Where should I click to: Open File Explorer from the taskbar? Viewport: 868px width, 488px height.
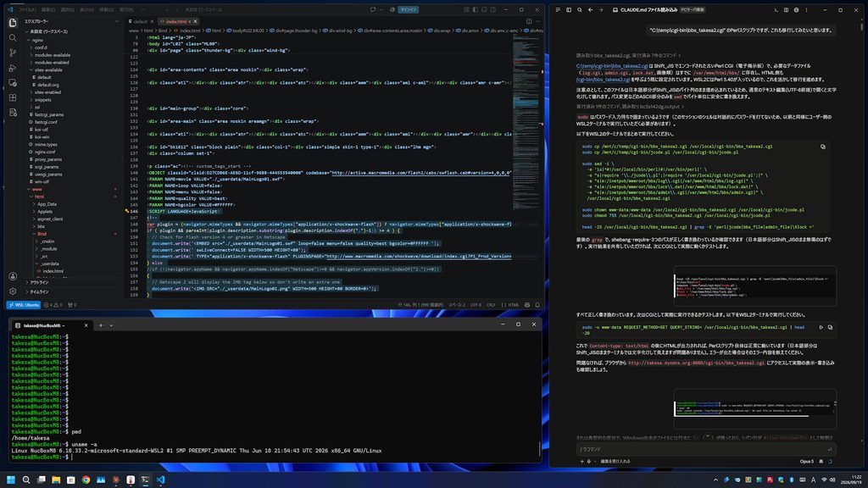(x=56, y=480)
